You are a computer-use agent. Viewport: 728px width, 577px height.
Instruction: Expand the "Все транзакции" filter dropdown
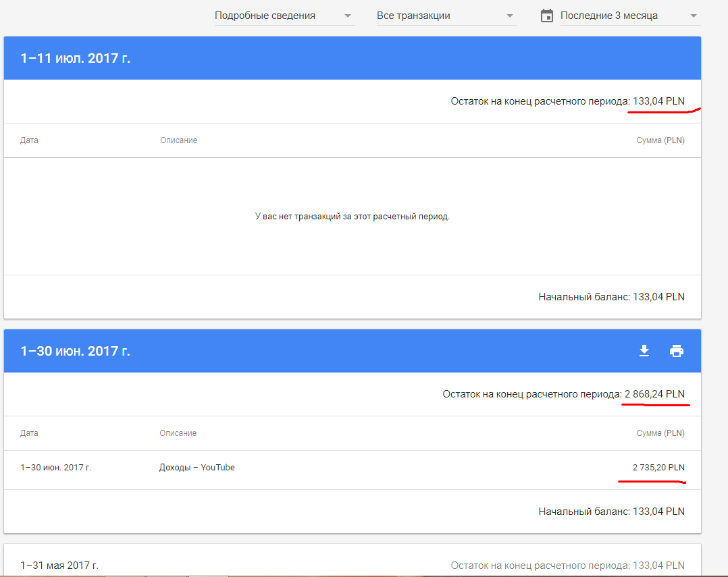(446, 16)
